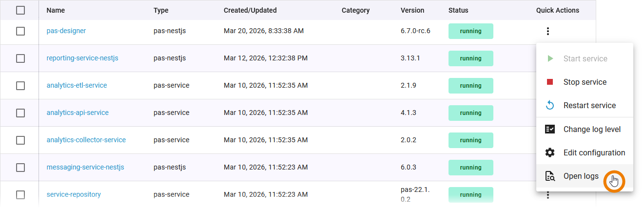Click the Open logs magnifier document icon
Image resolution: width=644 pixels, height=208 pixels.
tap(550, 176)
